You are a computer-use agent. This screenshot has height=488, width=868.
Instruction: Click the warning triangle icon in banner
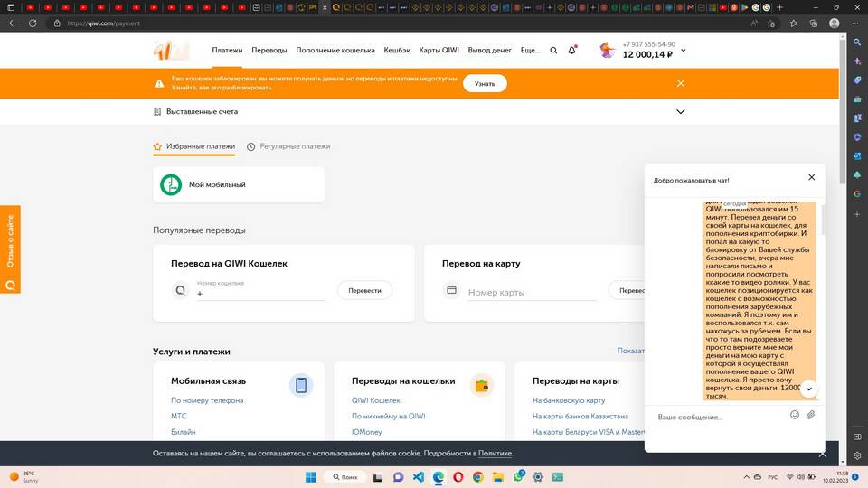159,83
